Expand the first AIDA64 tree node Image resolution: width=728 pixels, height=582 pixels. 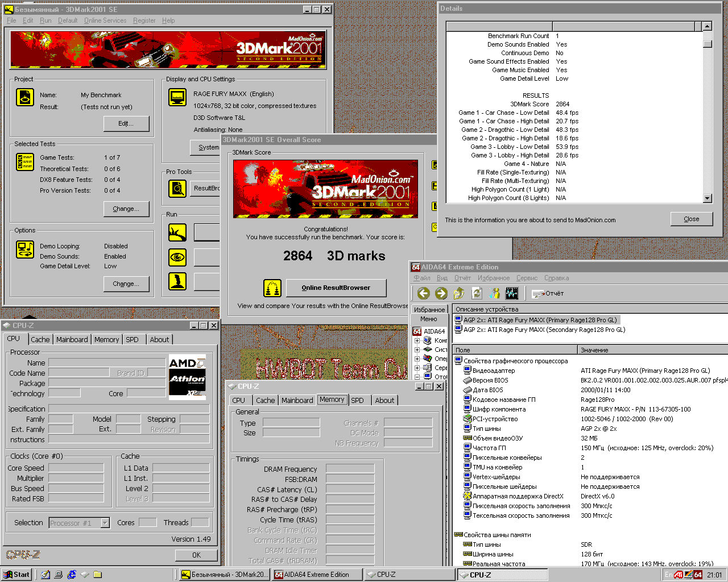(x=417, y=341)
